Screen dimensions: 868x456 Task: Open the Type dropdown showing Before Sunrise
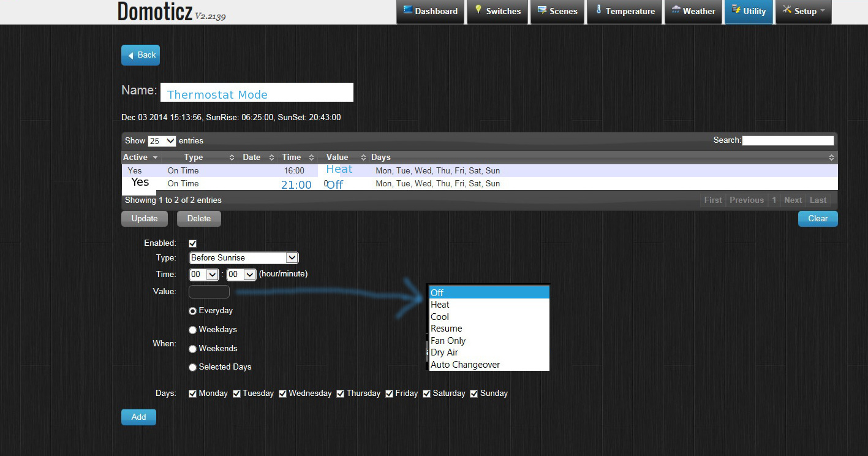244,258
